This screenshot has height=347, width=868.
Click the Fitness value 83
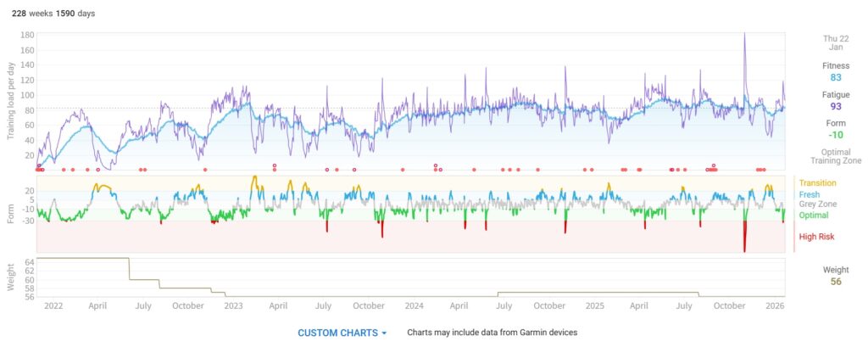pyautogui.click(x=835, y=77)
